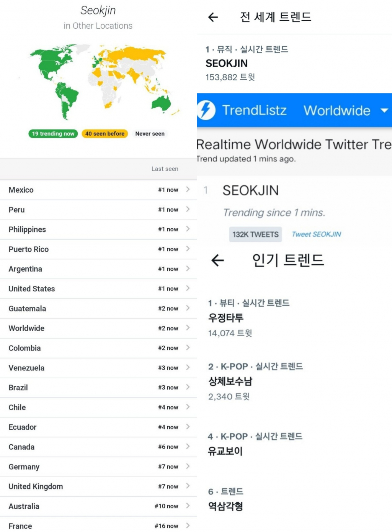Open the Mexico row chevron
The height and width of the screenshot is (532, 392).
tap(188, 189)
